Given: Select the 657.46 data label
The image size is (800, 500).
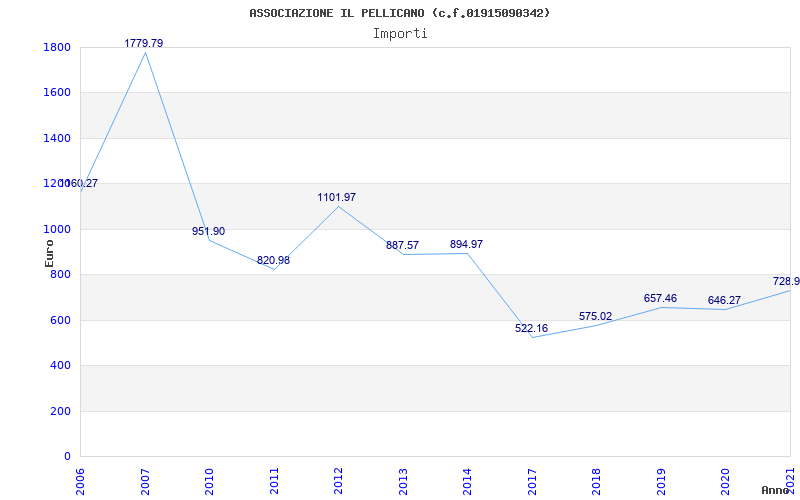Looking at the screenshot, I should 660,298.
